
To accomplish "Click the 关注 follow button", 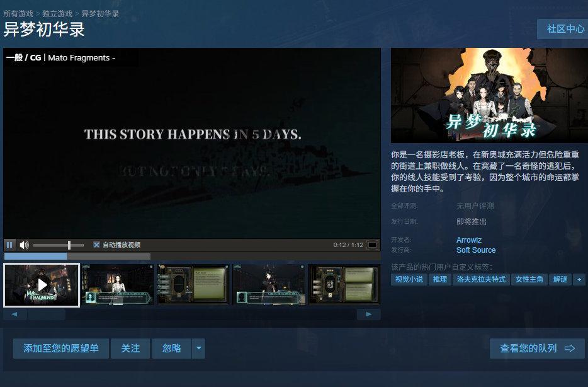I will (130, 349).
